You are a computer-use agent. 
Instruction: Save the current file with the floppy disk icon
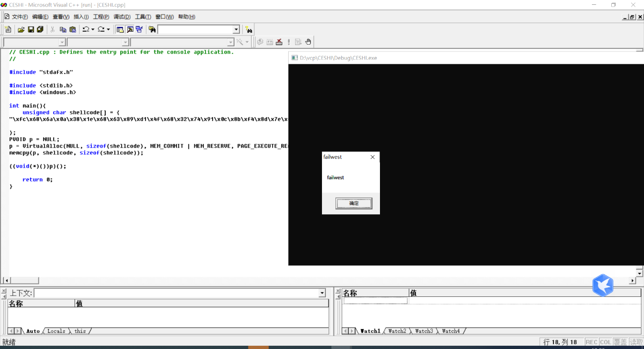pyautogui.click(x=31, y=30)
